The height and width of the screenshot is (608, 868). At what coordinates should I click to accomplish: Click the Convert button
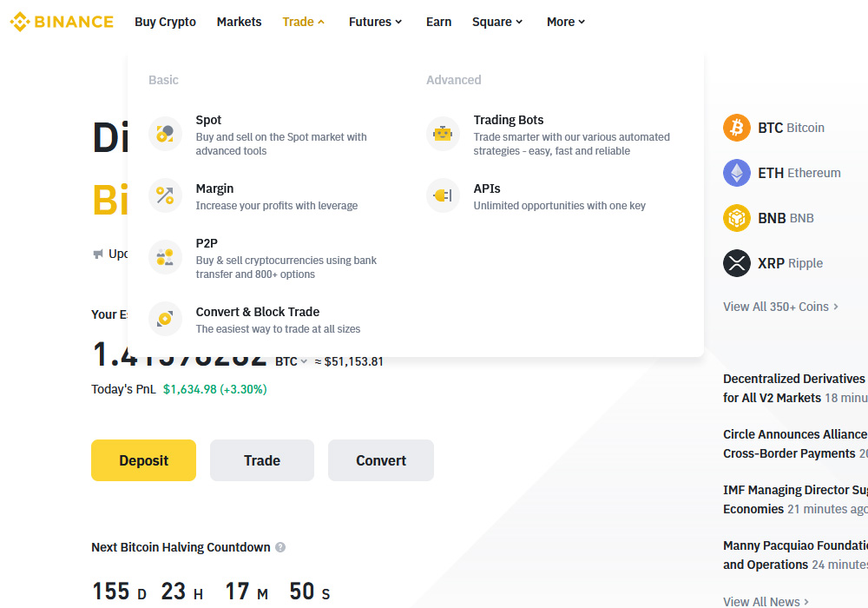coord(381,460)
